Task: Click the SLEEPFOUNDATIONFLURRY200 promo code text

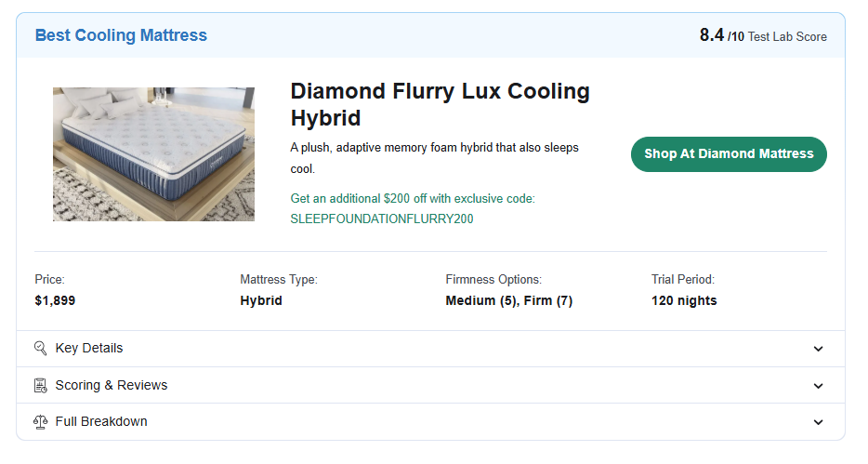Action: (x=382, y=219)
